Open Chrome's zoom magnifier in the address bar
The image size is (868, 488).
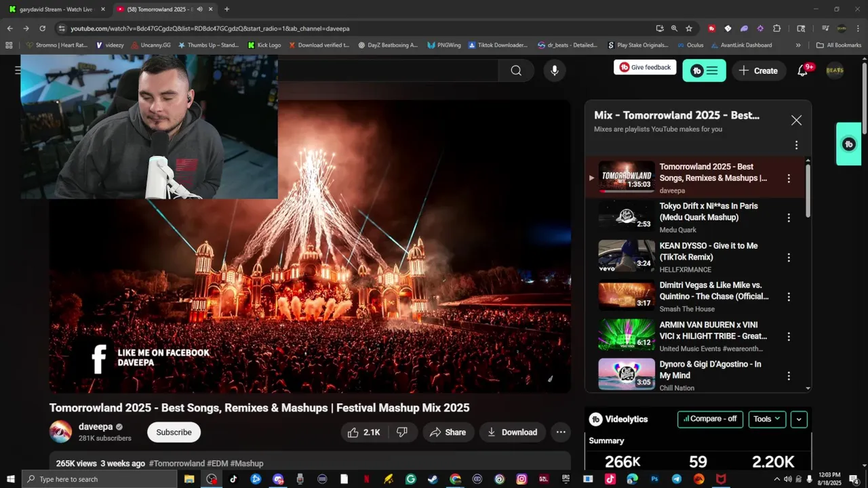tap(674, 28)
